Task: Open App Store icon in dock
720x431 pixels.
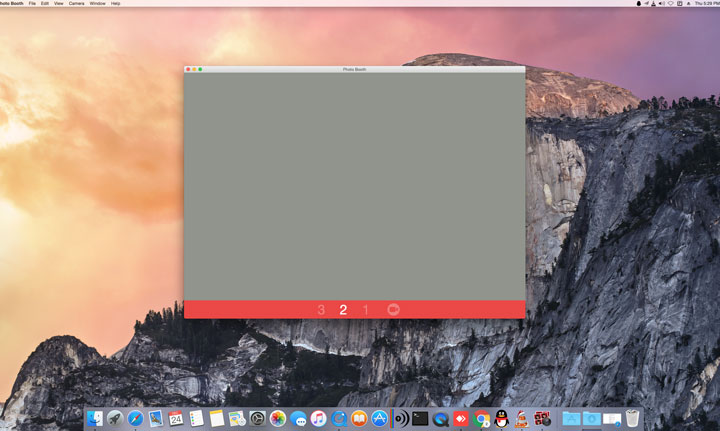Action: (379, 419)
